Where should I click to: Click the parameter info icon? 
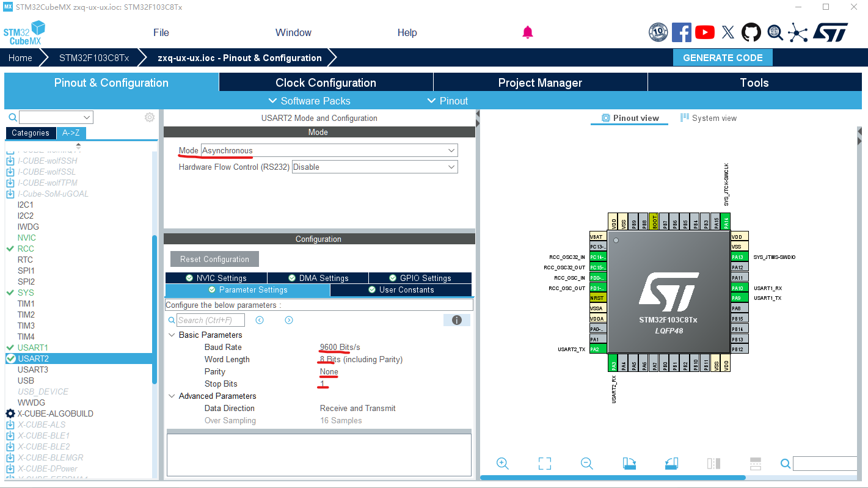point(456,320)
